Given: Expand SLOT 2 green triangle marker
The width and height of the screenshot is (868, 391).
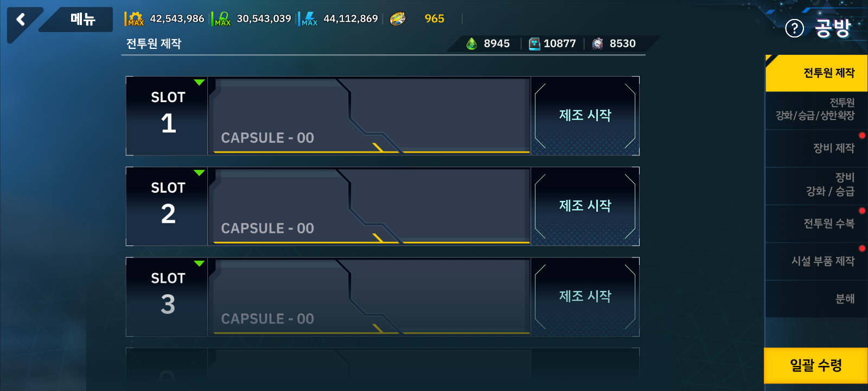Looking at the screenshot, I should [x=199, y=173].
